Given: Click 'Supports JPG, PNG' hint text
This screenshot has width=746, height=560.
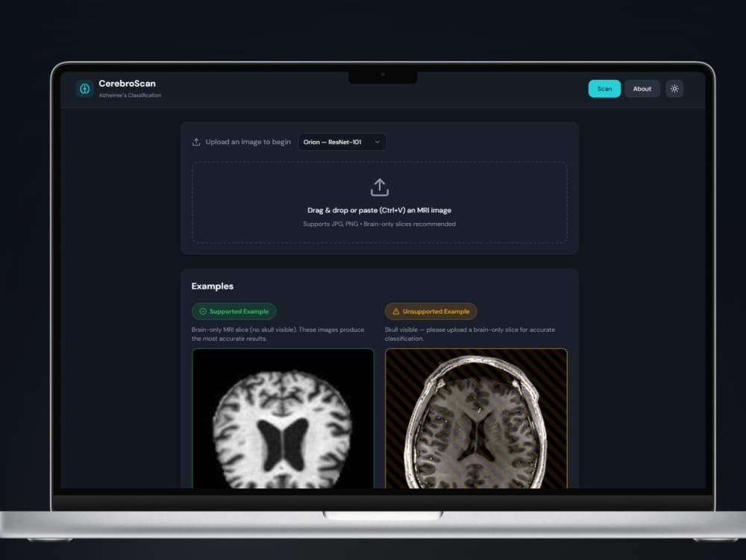Looking at the screenshot, I should 379,224.
